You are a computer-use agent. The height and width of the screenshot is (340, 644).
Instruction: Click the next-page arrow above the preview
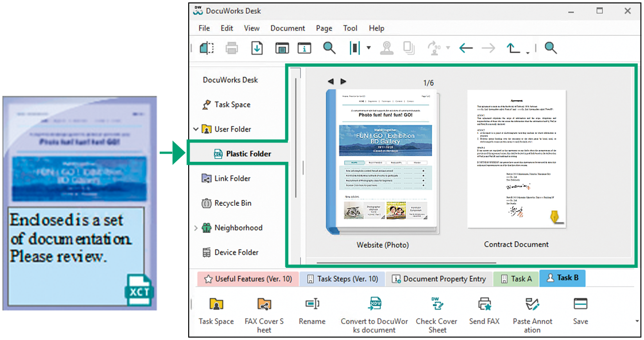(344, 81)
